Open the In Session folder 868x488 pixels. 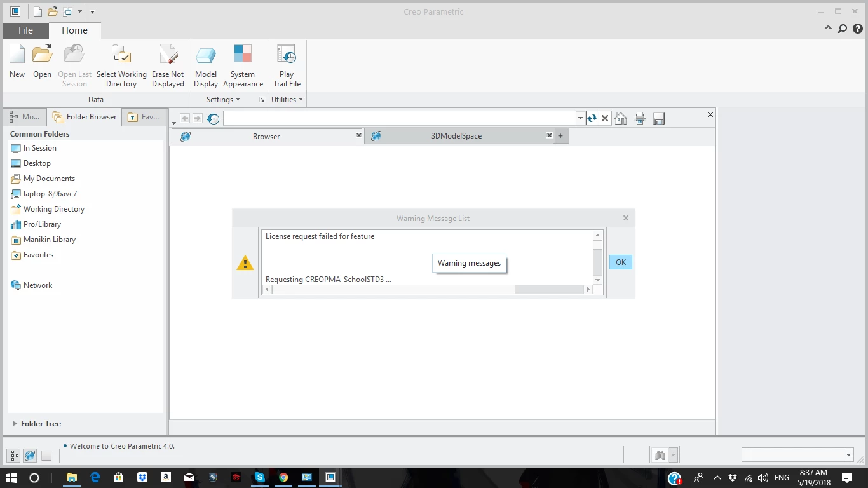[x=34, y=148]
